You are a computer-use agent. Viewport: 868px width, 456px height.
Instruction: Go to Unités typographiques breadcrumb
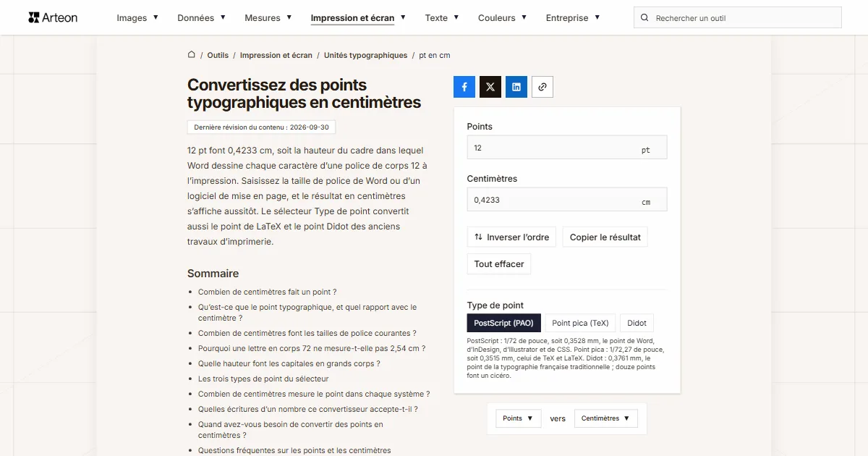coord(366,55)
